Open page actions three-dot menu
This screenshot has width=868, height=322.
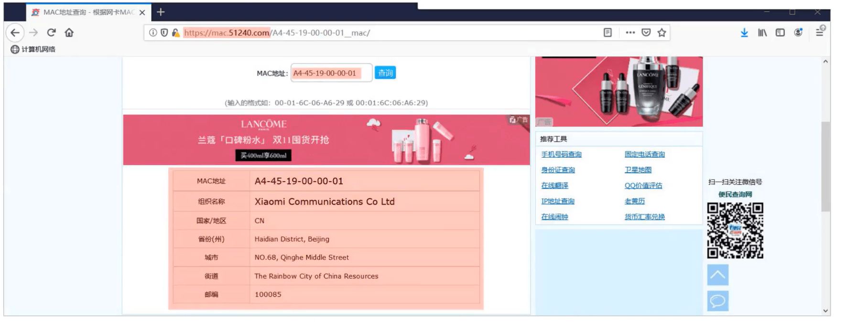[630, 33]
